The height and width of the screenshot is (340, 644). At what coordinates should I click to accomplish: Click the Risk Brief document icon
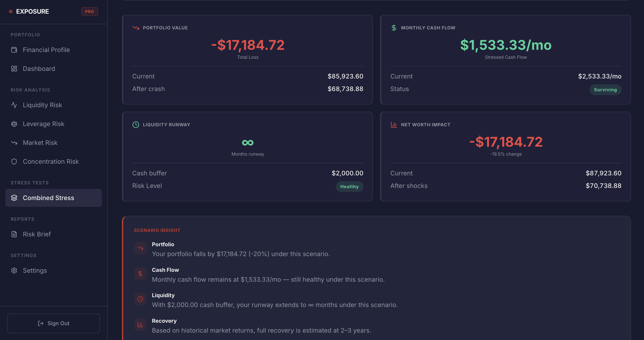[14, 234]
